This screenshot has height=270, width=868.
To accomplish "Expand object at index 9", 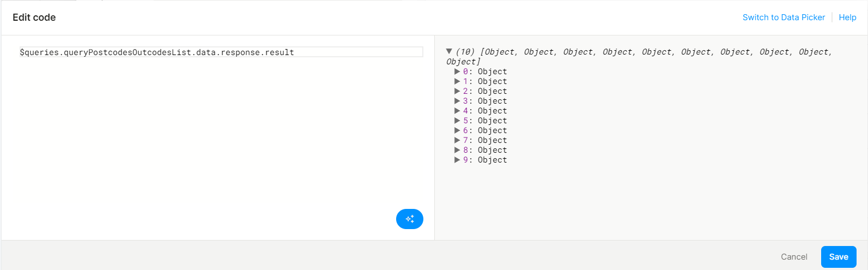I will pyautogui.click(x=457, y=160).
